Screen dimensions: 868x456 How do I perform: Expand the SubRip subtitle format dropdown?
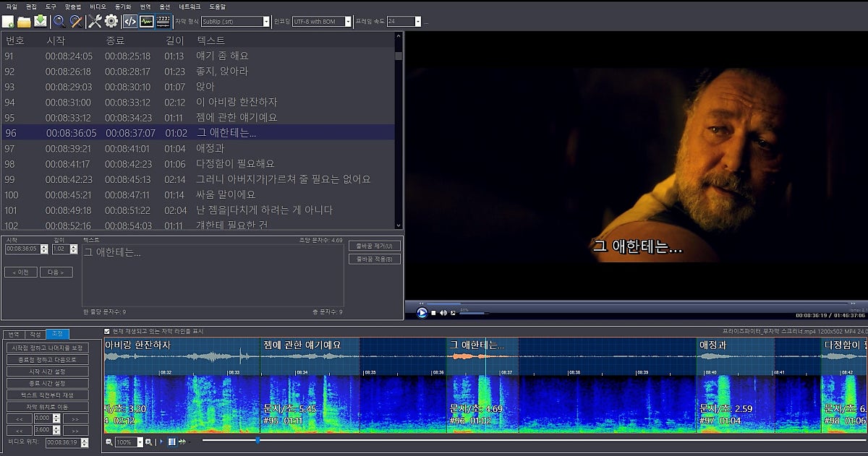(265, 22)
